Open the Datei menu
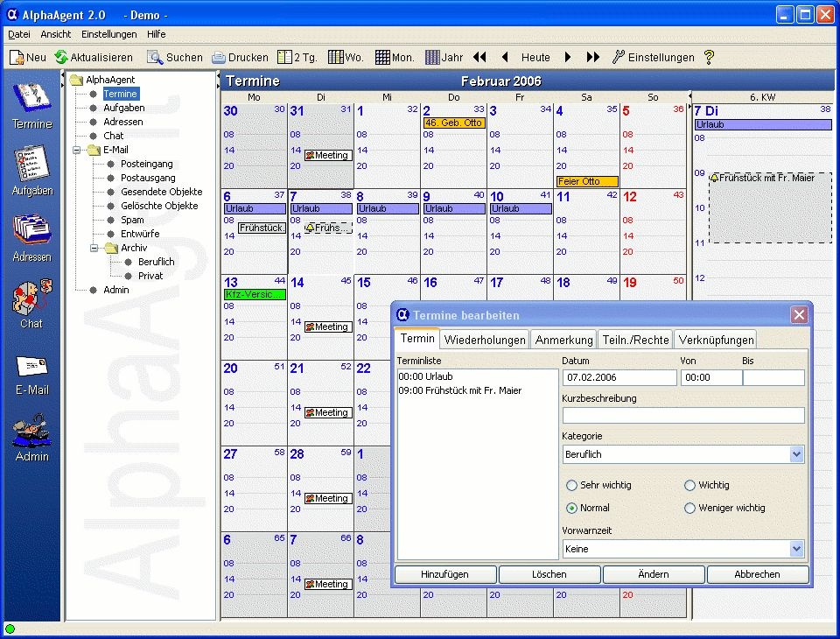The width and height of the screenshot is (840, 639). point(19,34)
